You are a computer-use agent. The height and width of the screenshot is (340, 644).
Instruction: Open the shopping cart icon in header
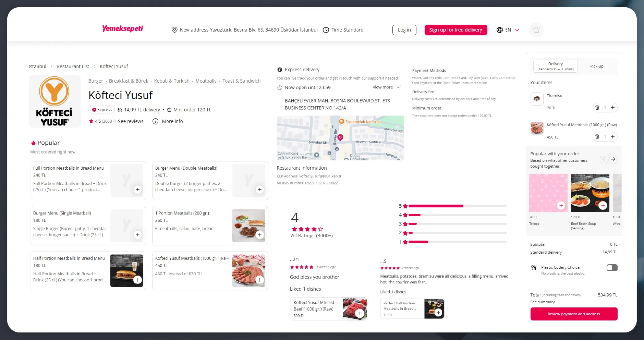click(x=536, y=30)
